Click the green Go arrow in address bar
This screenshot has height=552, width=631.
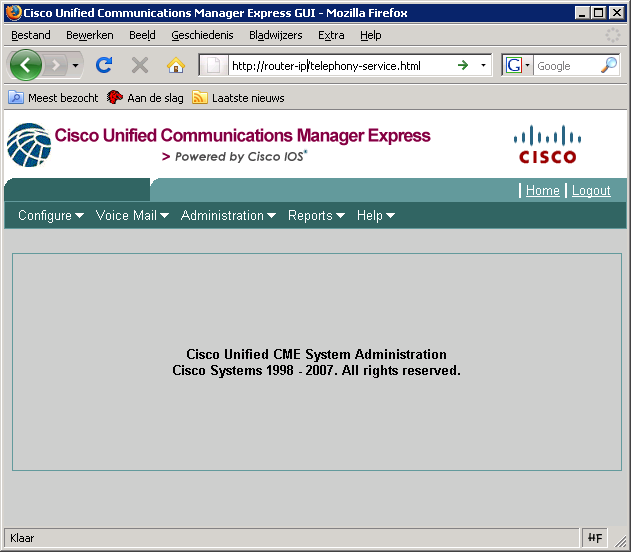click(462, 66)
